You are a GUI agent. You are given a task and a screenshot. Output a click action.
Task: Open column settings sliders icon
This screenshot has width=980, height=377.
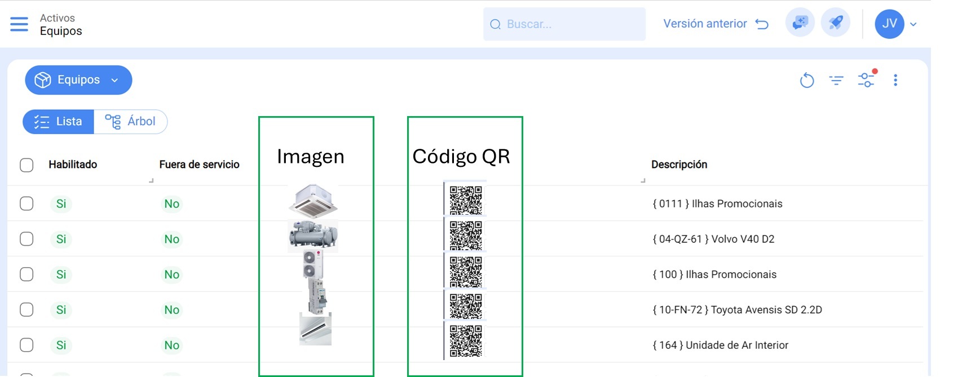pyautogui.click(x=866, y=80)
